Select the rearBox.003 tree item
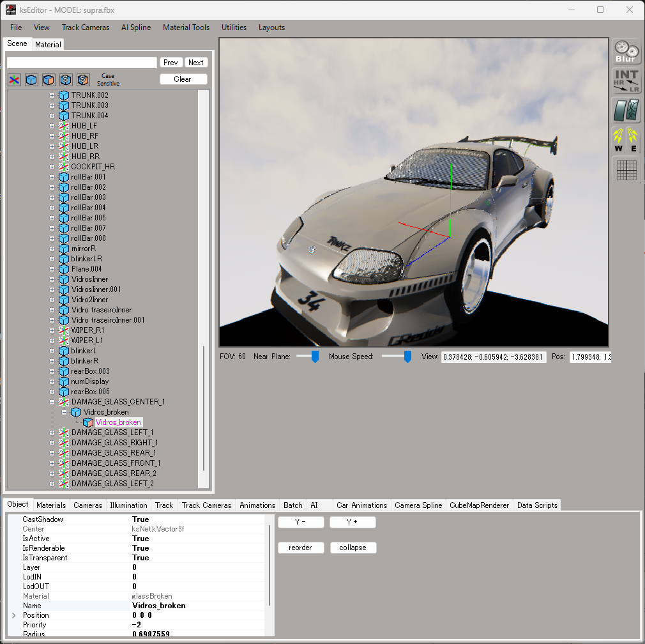Screen dimensions: 645x644 tap(90, 371)
